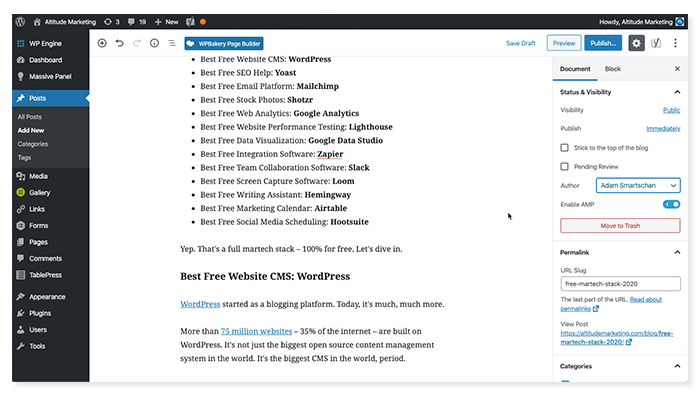Click Save Draft
Image resolution: width=700 pixels, height=412 pixels.
click(x=521, y=43)
